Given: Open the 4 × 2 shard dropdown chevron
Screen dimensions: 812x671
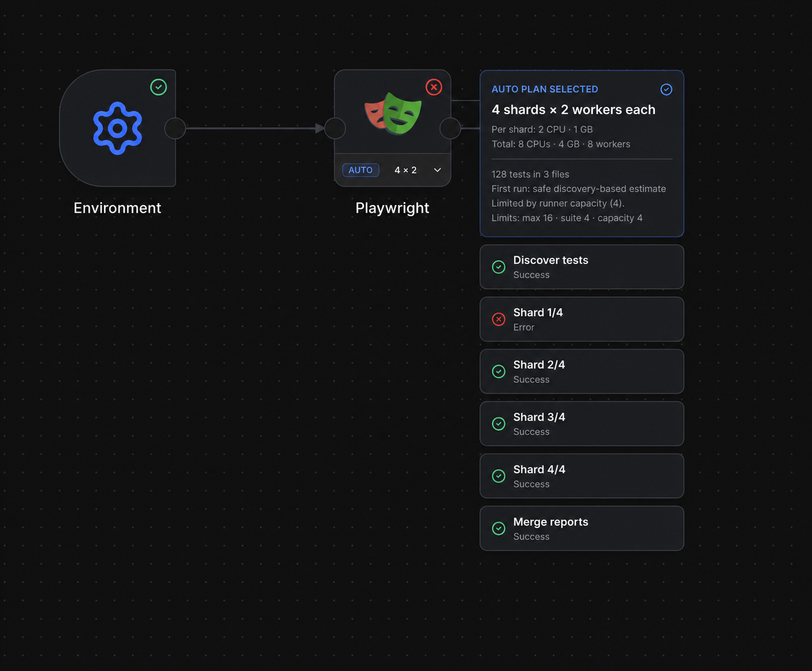Looking at the screenshot, I should coord(437,170).
